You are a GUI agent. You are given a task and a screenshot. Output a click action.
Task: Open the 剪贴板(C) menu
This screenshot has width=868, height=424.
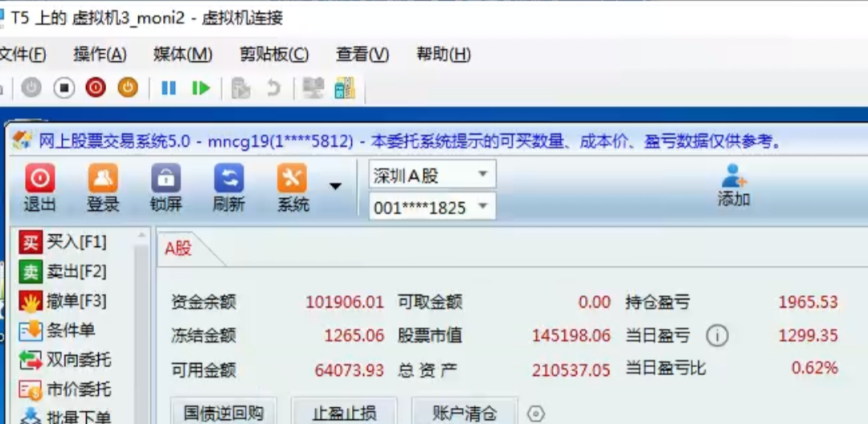274,55
